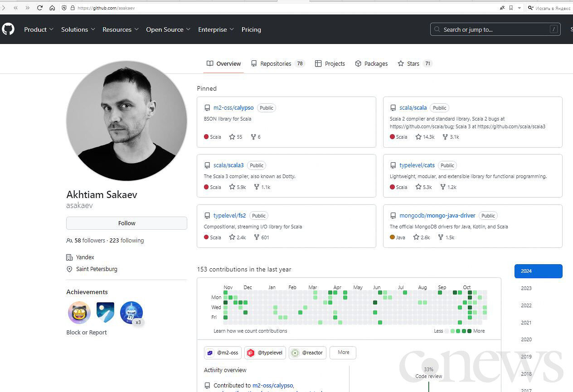The image size is (573, 392).
Task: Click the Follow button
Action: click(126, 223)
